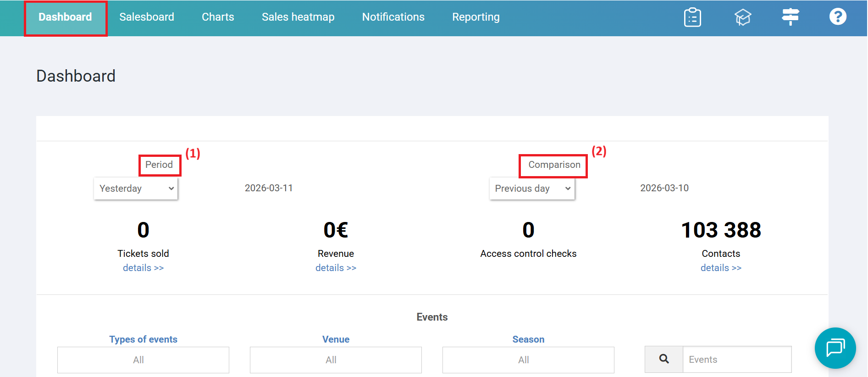The width and height of the screenshot is (868, 377).
Task: View details under Tickets sold
Action: (143, 268)
